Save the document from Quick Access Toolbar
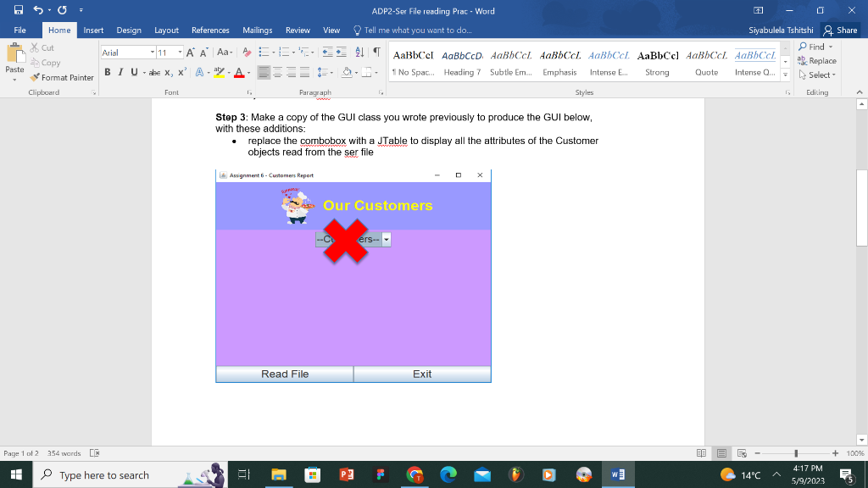The image size is (868, 488). coord(19,10)
